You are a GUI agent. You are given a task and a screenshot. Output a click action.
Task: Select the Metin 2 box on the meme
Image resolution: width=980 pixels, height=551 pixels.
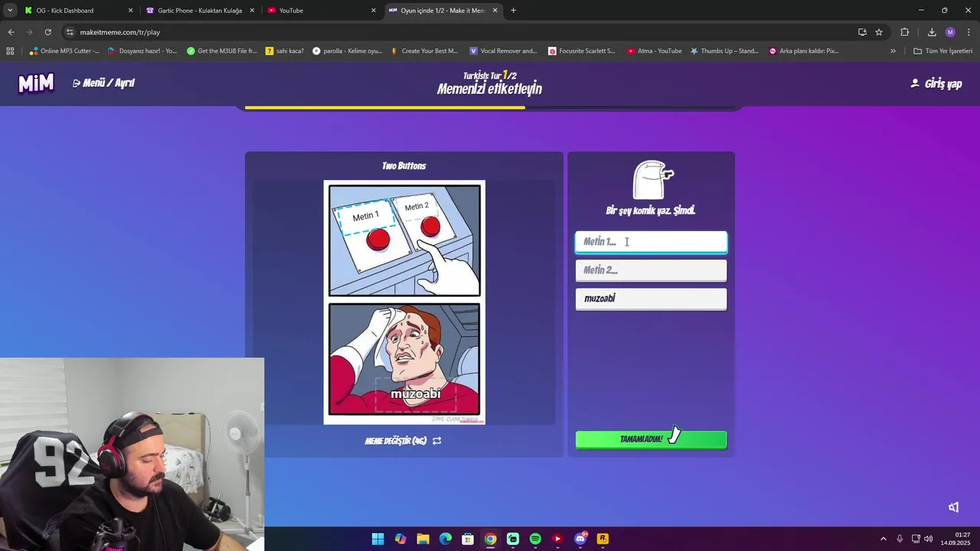tap(416, 207)
